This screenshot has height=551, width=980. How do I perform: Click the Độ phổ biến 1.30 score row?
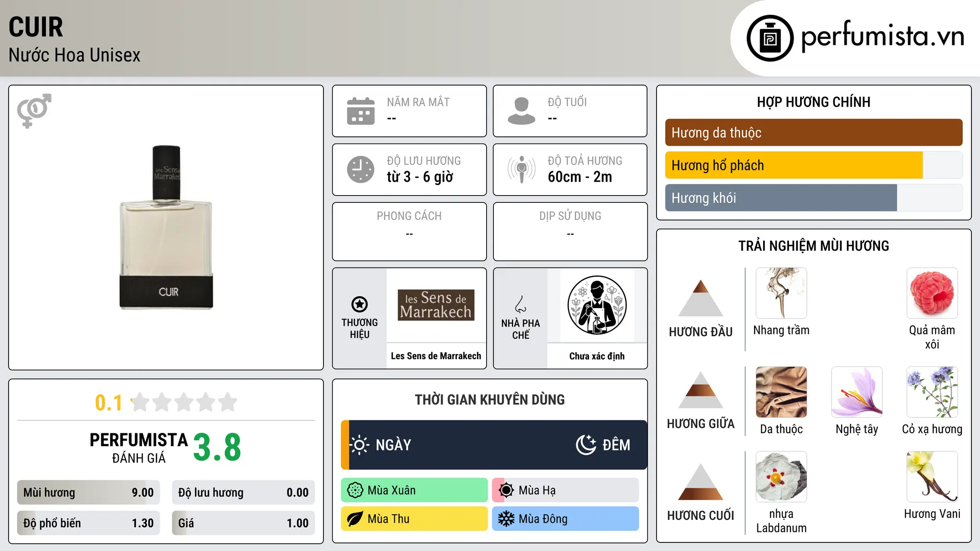pos(89,523)
